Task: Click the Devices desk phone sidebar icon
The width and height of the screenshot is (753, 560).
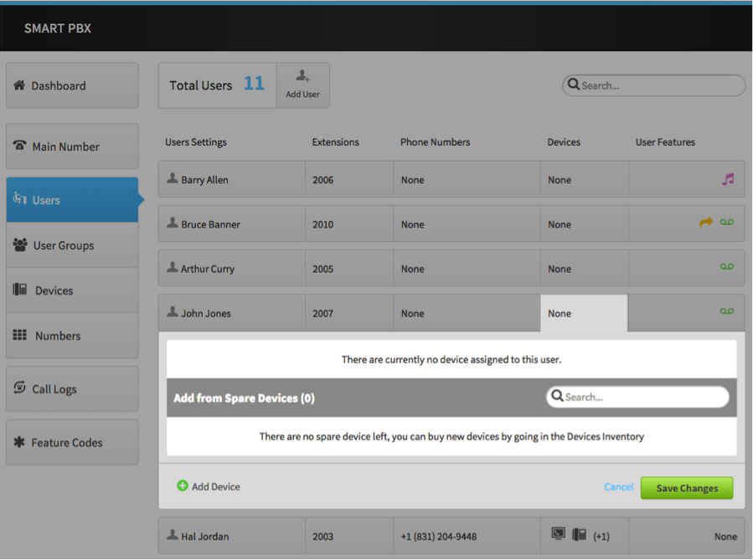Action: [20, 290]
